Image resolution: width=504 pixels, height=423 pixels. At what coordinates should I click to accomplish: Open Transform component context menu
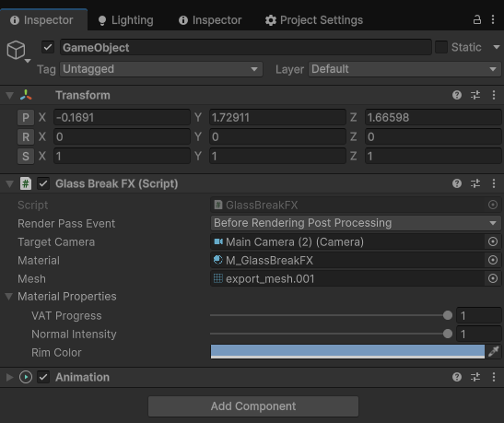(494, 95)
